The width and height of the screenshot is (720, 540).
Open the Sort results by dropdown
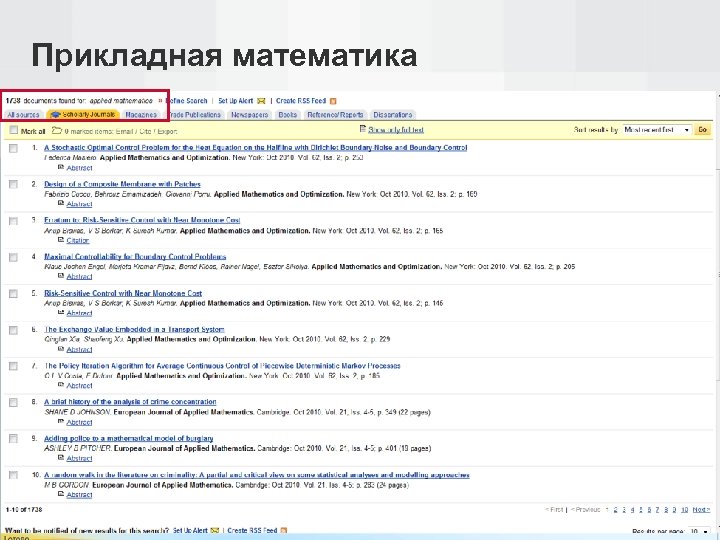click(657, 130)
